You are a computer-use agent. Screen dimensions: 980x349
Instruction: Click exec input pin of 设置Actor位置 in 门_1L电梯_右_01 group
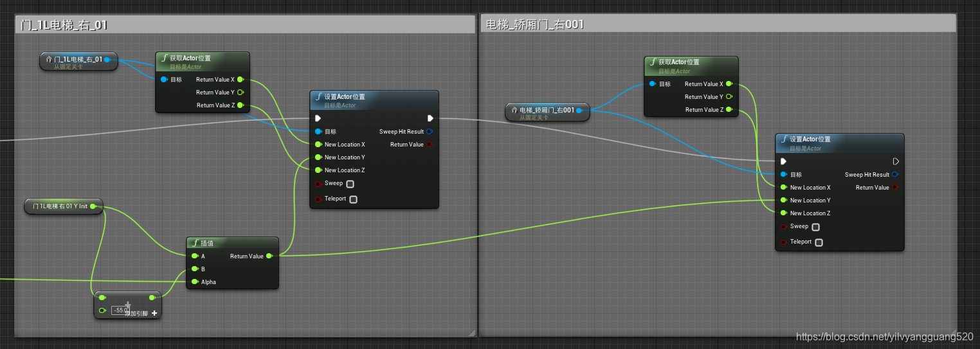[318, 118]
